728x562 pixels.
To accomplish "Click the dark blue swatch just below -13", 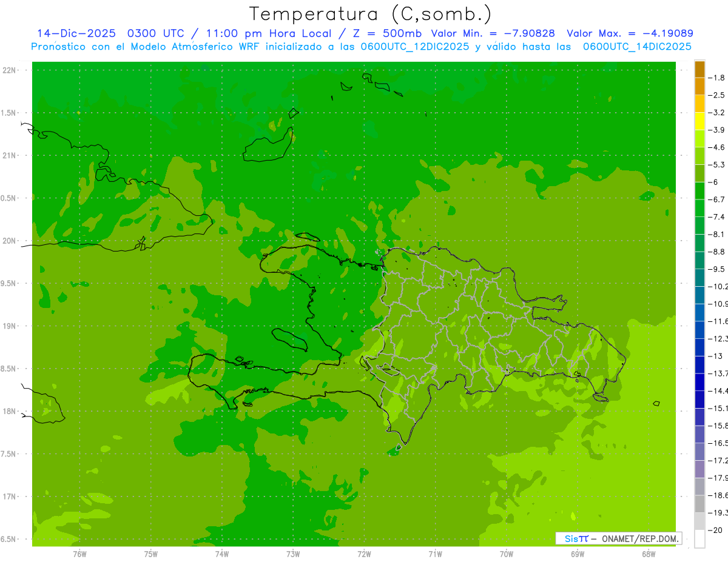I will (x=699, y=365).
